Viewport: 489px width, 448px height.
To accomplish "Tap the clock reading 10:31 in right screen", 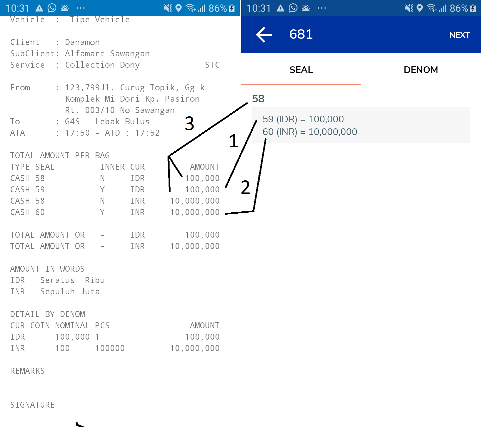I will pos(259,8).
